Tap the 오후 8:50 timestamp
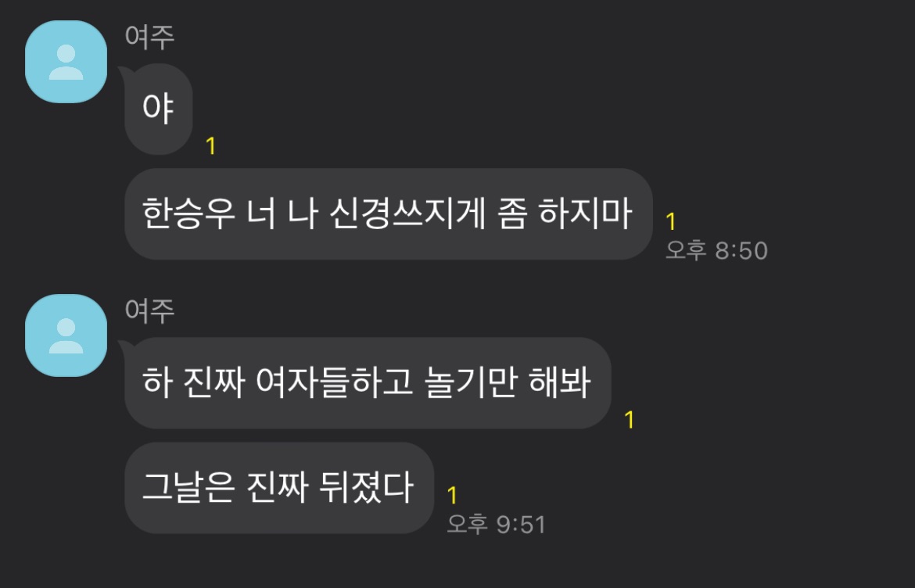This screenshot has width=915, height=588. tap(716, 250)
